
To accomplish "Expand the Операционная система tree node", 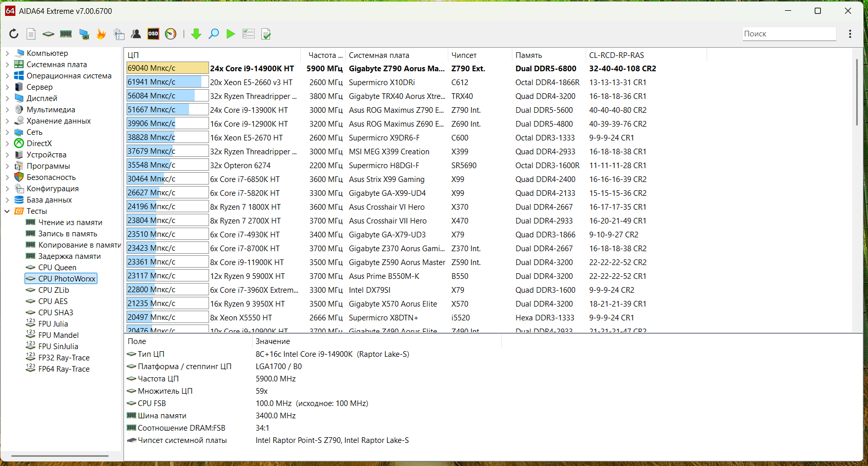I will click(7, 75).
